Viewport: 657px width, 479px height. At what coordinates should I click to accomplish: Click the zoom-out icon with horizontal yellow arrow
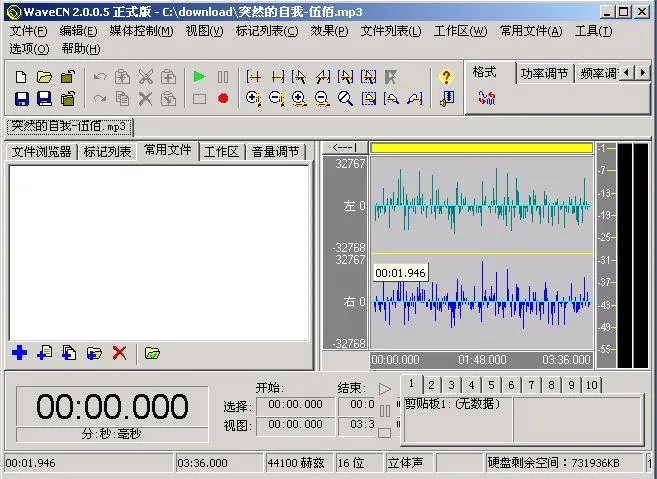(x=322, y=99)
